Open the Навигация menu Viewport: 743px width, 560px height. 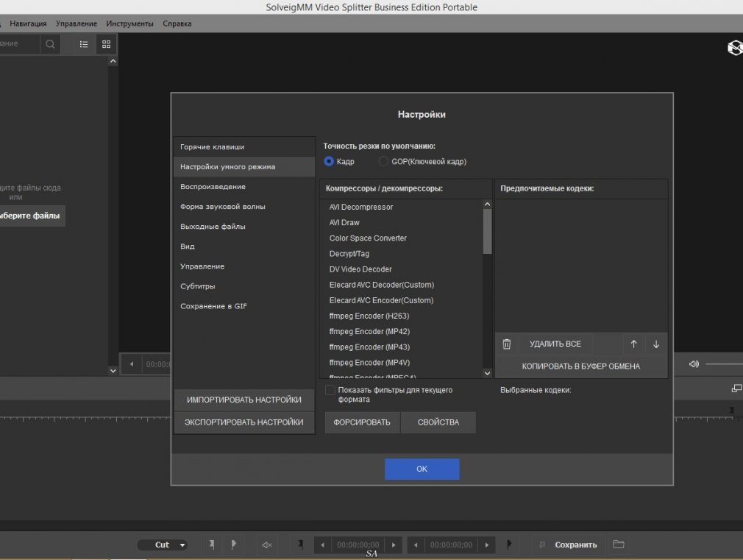click(28, 24)
